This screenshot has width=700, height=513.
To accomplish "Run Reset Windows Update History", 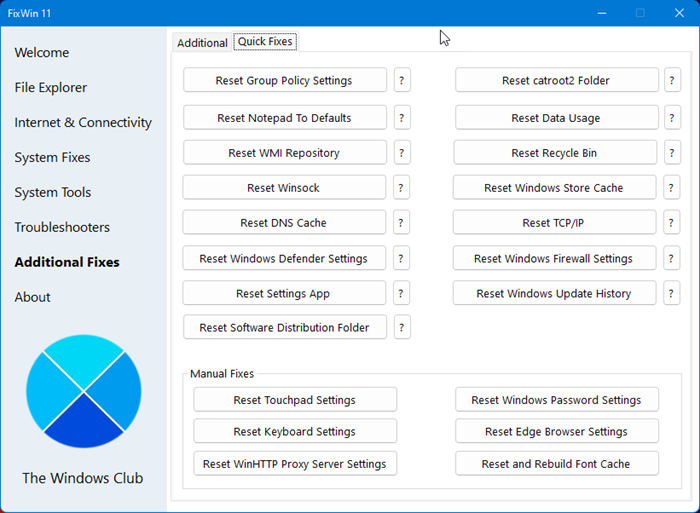I will point(554,293).
